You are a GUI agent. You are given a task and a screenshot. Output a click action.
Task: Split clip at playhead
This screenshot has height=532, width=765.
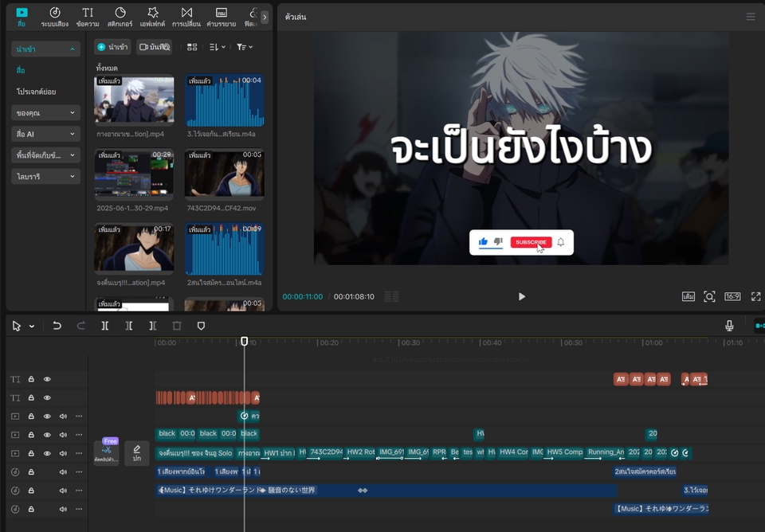105,326
